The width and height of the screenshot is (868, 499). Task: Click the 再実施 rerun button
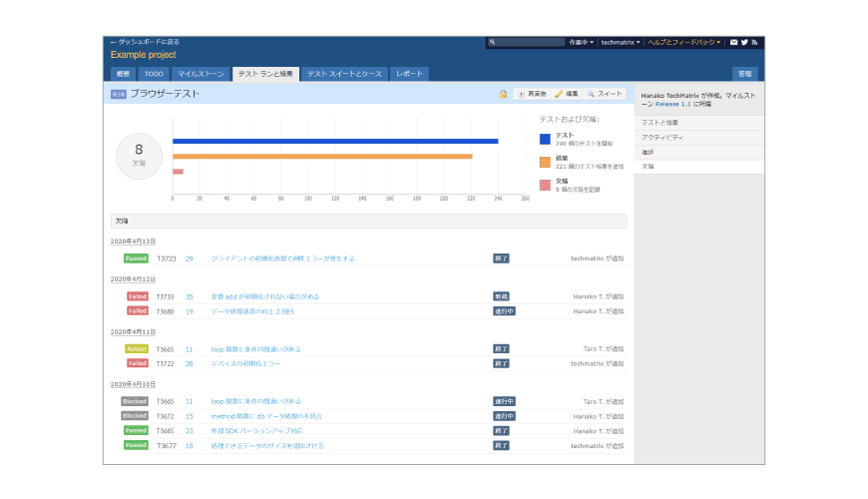point(532,94)
